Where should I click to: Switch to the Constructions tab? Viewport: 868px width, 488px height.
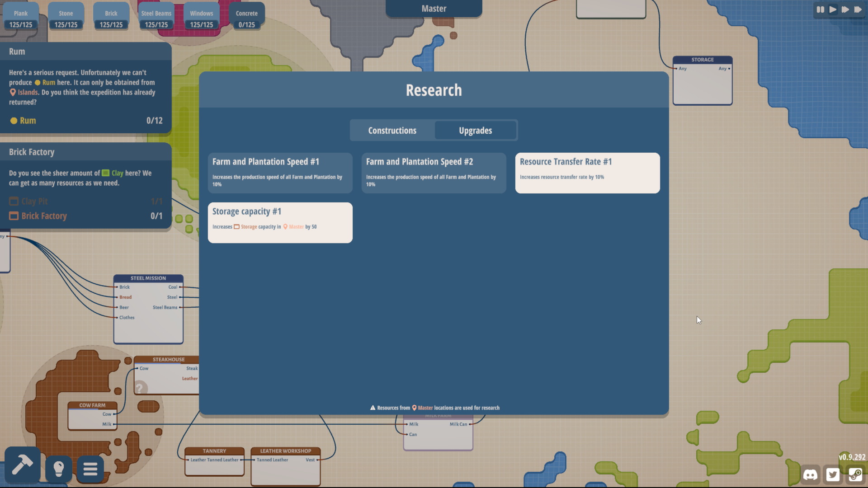pyautogui.click(x=392, y=130)
